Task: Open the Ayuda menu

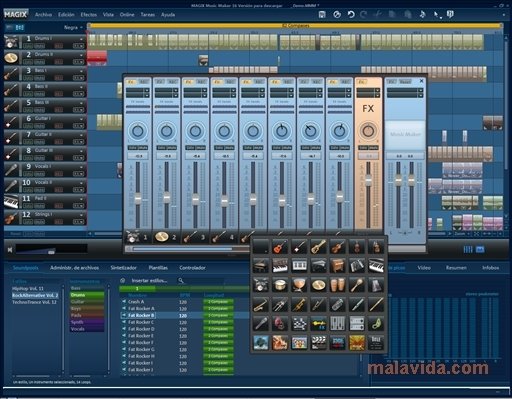Action: tap(168, 15)
